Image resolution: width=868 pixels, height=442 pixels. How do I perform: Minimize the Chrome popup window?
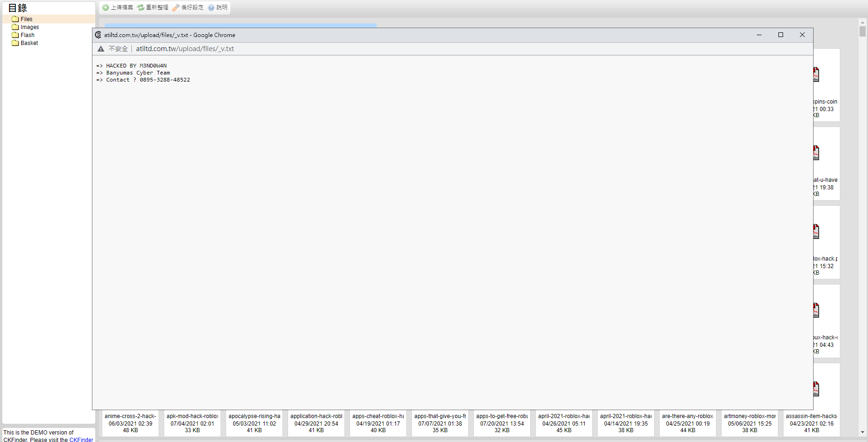(x=759, y=35)
